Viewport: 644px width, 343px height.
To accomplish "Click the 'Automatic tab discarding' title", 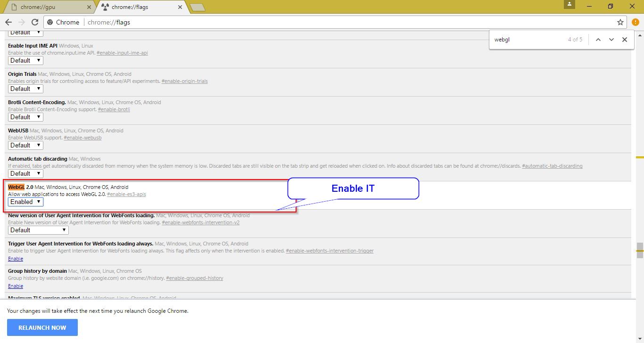I will (38, 159).
